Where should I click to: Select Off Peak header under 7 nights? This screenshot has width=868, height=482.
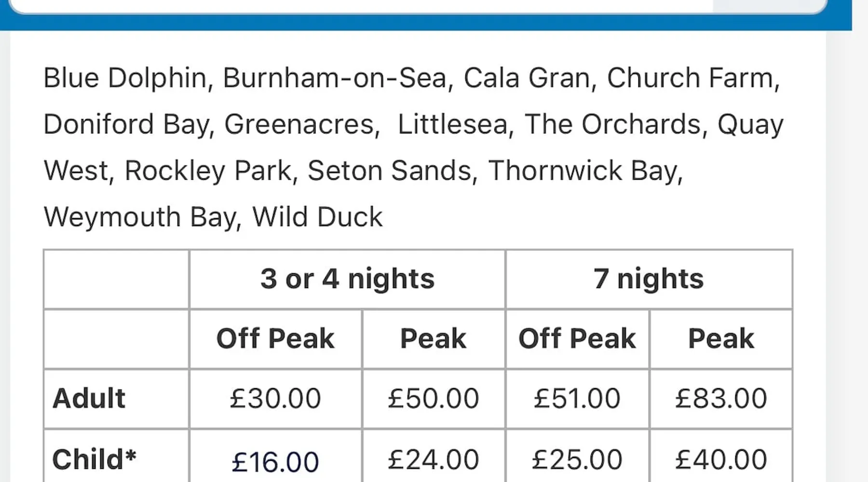577,339
